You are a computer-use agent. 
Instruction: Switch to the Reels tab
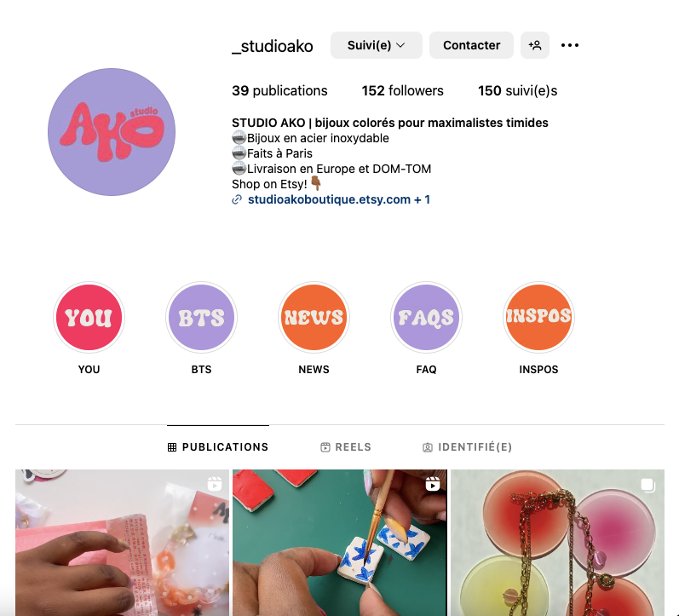click(346, 447)
